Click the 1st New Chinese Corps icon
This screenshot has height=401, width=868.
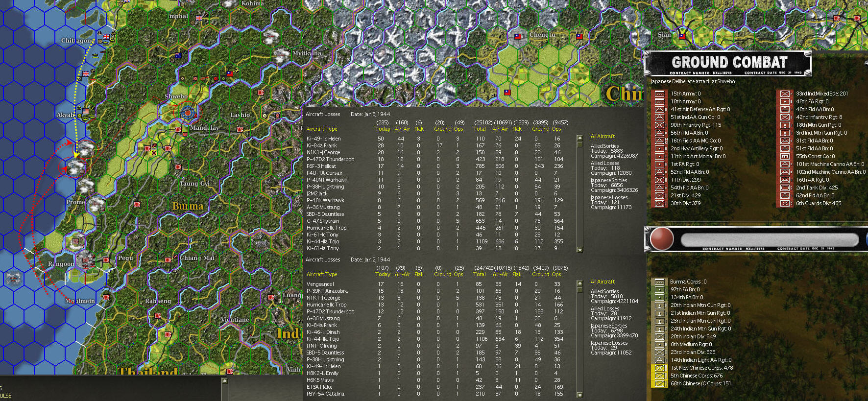659,368
